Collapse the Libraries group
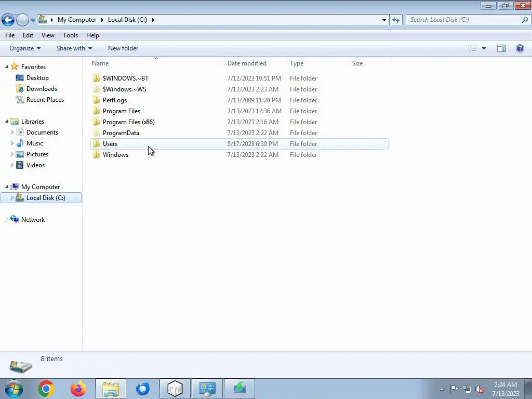This screenshot has height=399, width=532. click(7, 121)
